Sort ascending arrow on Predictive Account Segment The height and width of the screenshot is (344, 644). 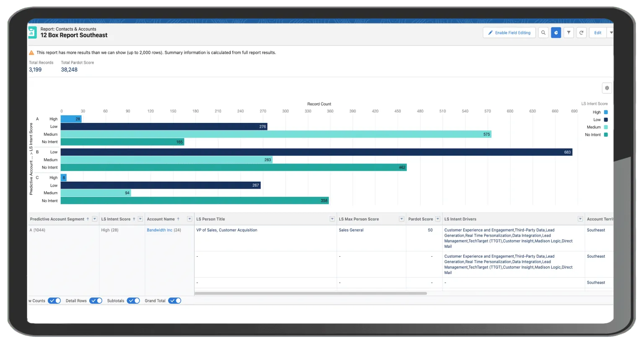[88, 219]
